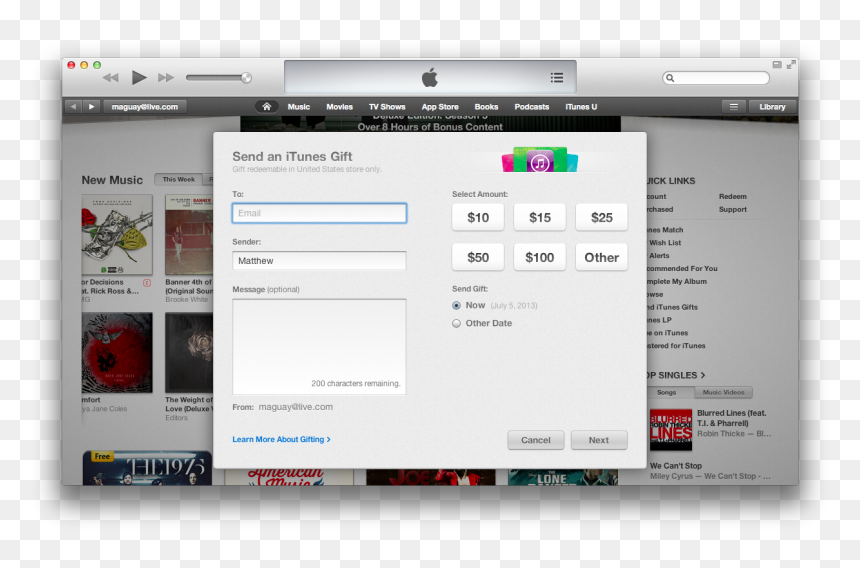Open the maguay@live.com account menu
Image resolution: width=860 pixels, height=568 pixels.
coord(145,106)
